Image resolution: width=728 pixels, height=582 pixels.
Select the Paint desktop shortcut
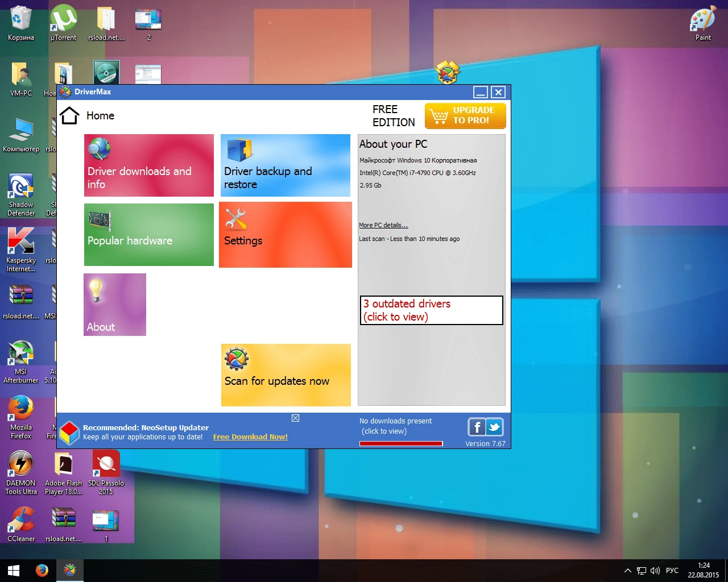pos(703,23)
